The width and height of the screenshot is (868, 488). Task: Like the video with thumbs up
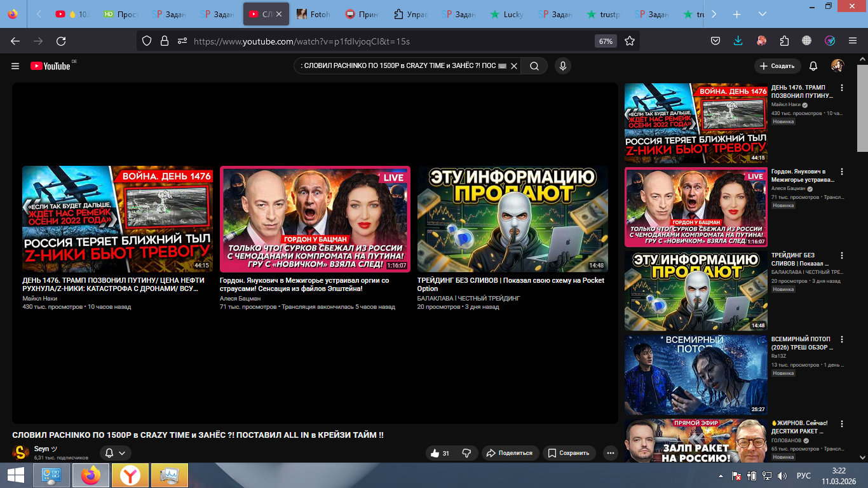click(440, 453)
